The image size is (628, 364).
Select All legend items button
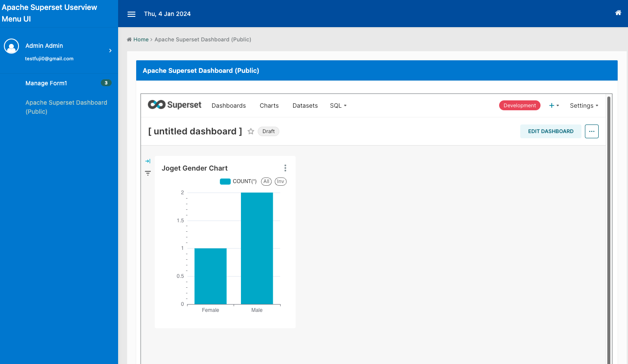(266, 181)
